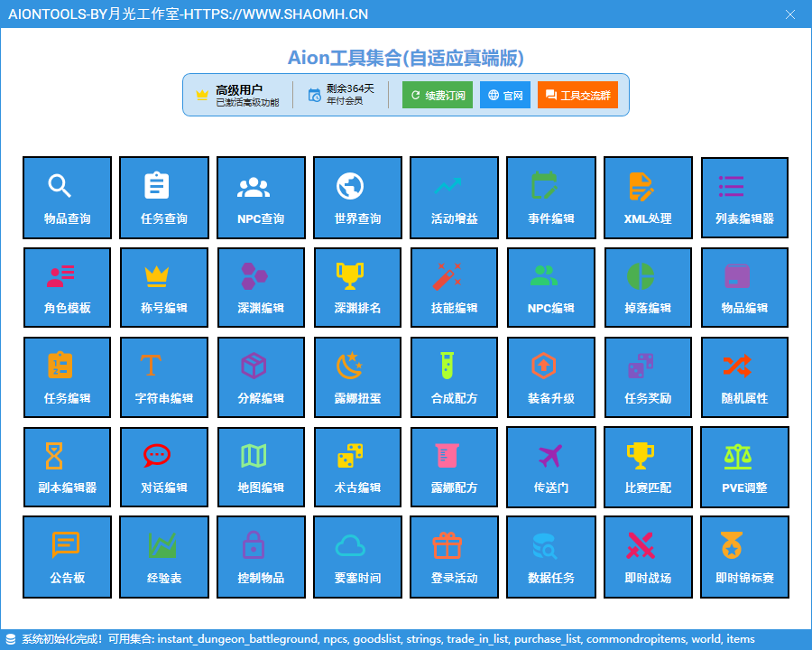Viewport: 812px width, 650px height.
Task: Click the green 续费订阅 renew button
Action: pos(438,95)
